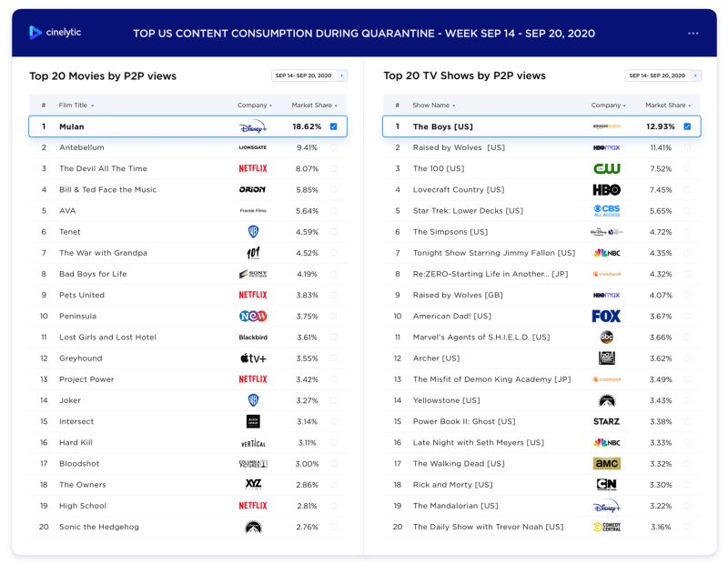Open the Movies date range dropdown
This screenshot has height=564, width=728.
(x=309, y=76)
